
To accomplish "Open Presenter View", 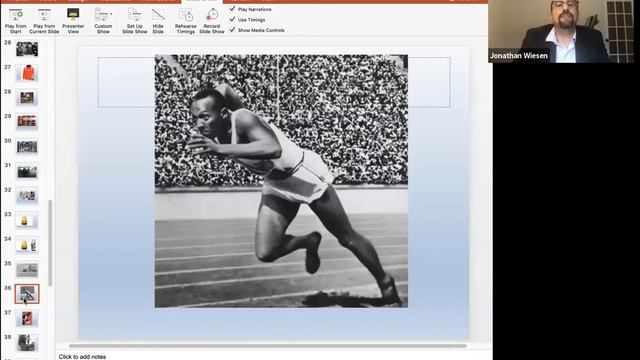I will point(73,20).
